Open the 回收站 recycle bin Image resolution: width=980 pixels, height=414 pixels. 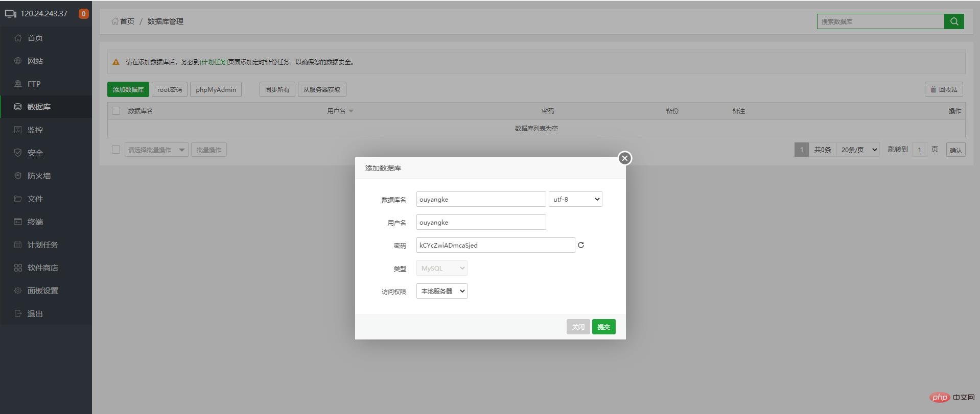(x=944, y=89)
